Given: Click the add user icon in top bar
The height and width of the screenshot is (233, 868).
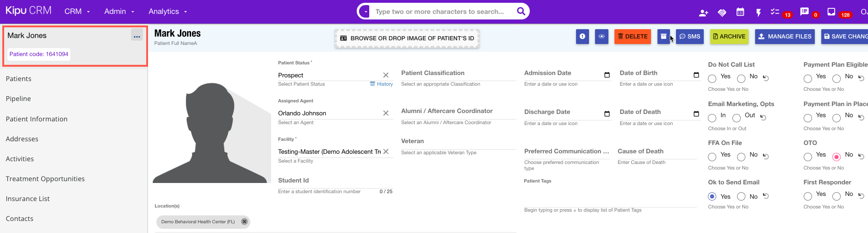Looking at the screenshot, I should pyautogui.click(x=703, y=13).
